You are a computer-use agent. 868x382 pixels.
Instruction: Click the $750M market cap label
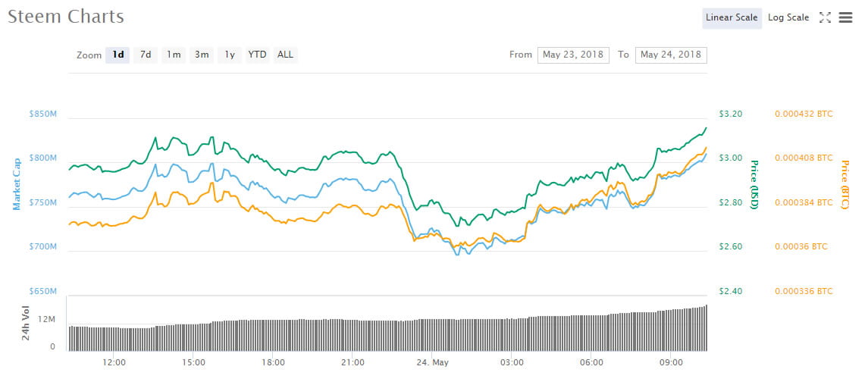click(43, 202)
